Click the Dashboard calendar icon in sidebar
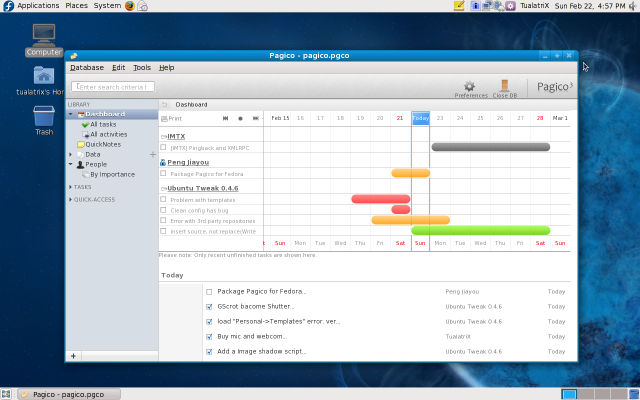Image resolution: width=640 pixels, height=400 pixels. click(x=81, y=114)
